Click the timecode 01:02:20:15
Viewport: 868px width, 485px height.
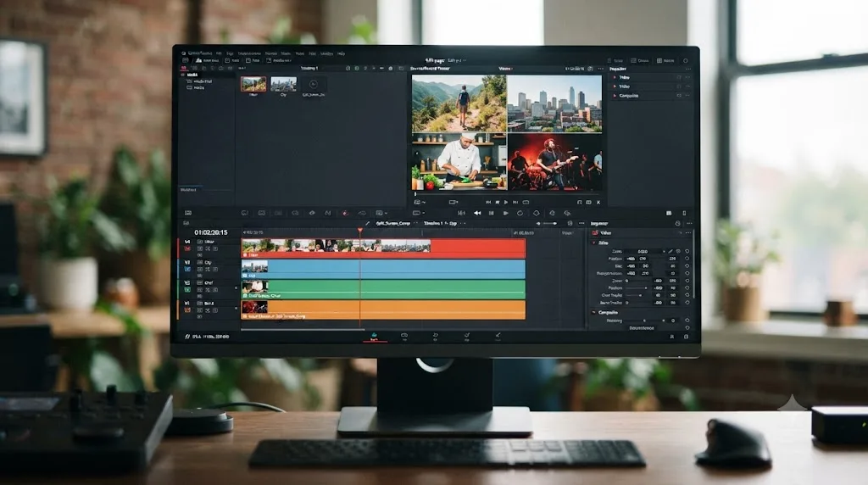pyautogui.click(x=210, y=232)
